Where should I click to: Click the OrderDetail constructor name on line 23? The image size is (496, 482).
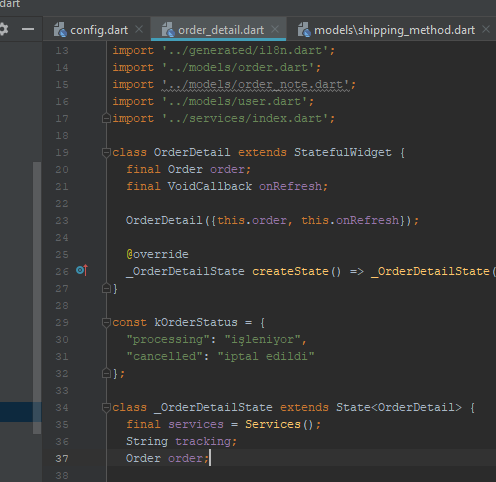[164, 220]
